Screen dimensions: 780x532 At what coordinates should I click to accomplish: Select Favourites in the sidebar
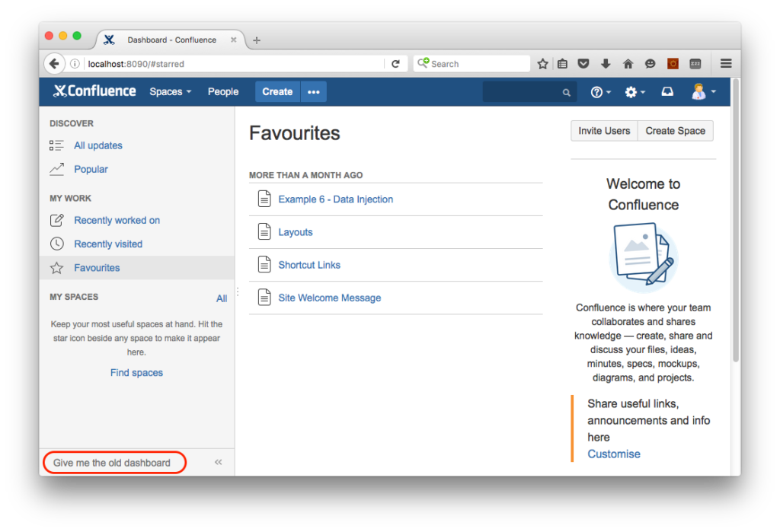(x=136, y=267)
